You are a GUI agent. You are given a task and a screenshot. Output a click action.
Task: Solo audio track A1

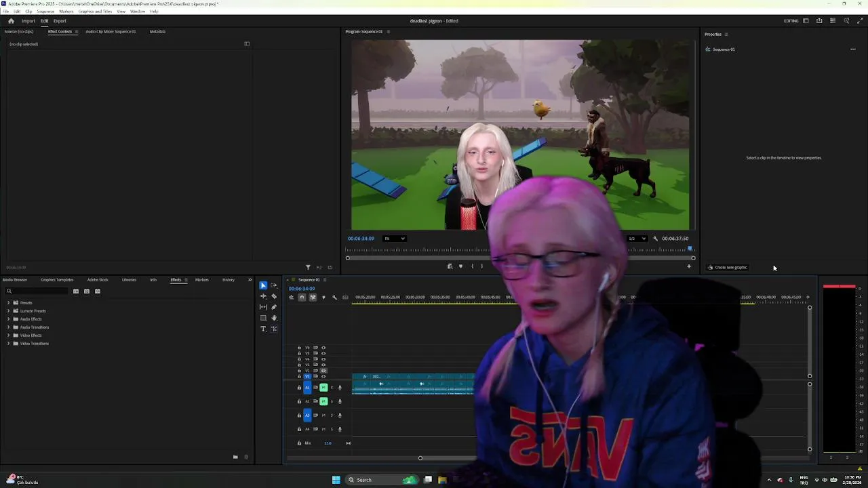332,387
